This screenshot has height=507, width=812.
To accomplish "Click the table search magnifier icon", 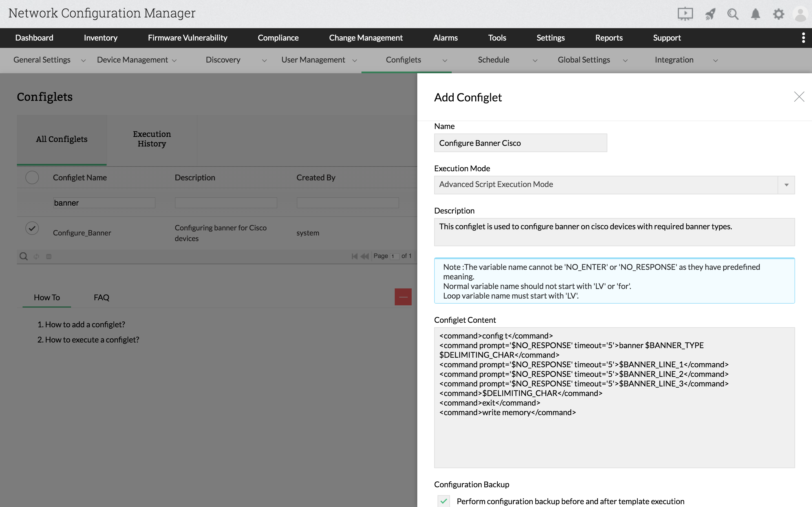I will 23,257.
